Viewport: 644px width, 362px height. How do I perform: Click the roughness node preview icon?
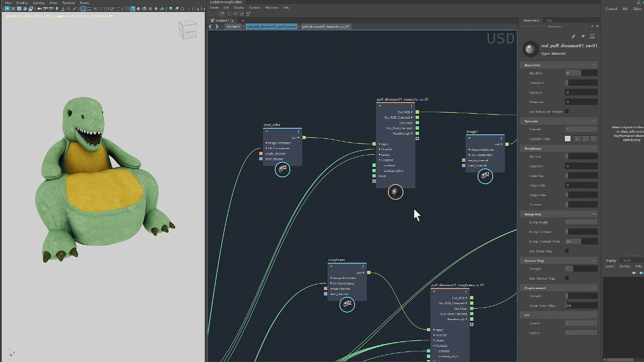[x=347, y=304]
